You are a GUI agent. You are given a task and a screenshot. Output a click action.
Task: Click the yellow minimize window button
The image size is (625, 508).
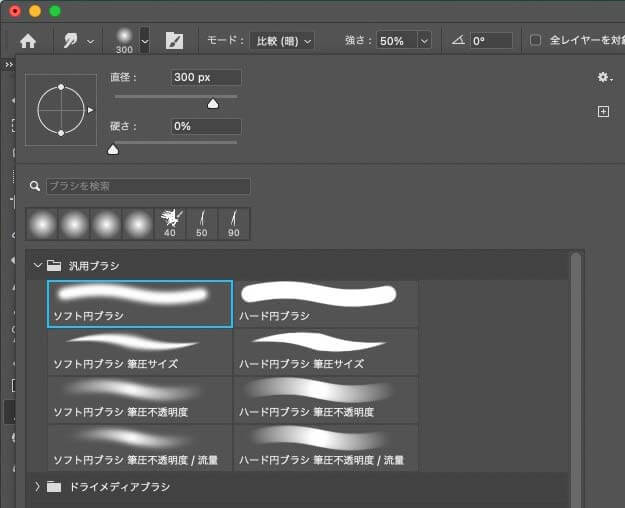[35, 11]
